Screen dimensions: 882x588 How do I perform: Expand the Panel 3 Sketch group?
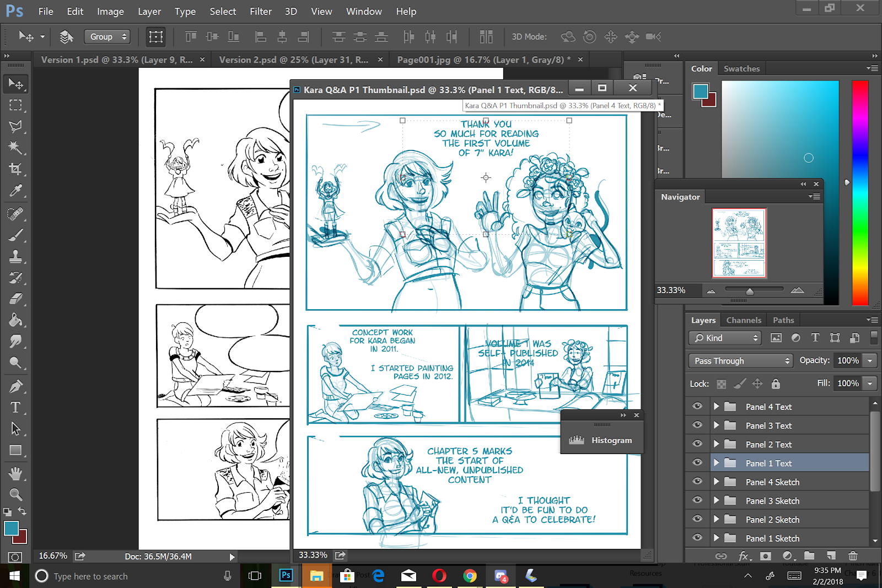(716, 500)
